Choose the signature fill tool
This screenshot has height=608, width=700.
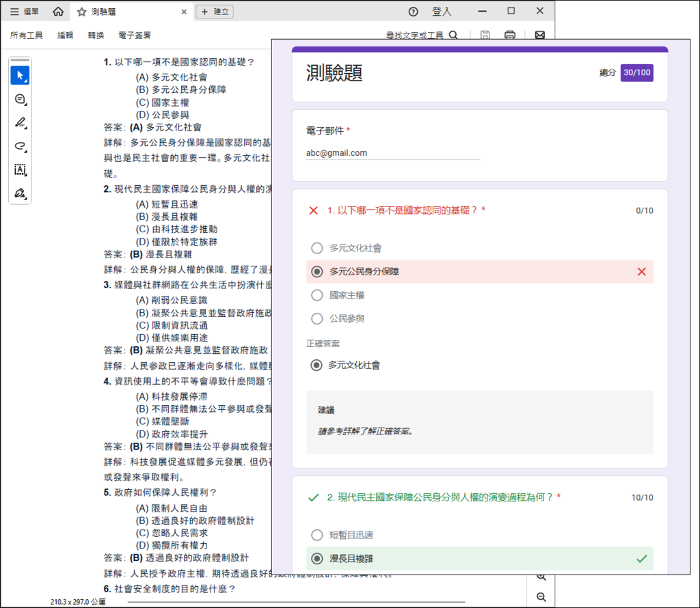coord(20,193)
